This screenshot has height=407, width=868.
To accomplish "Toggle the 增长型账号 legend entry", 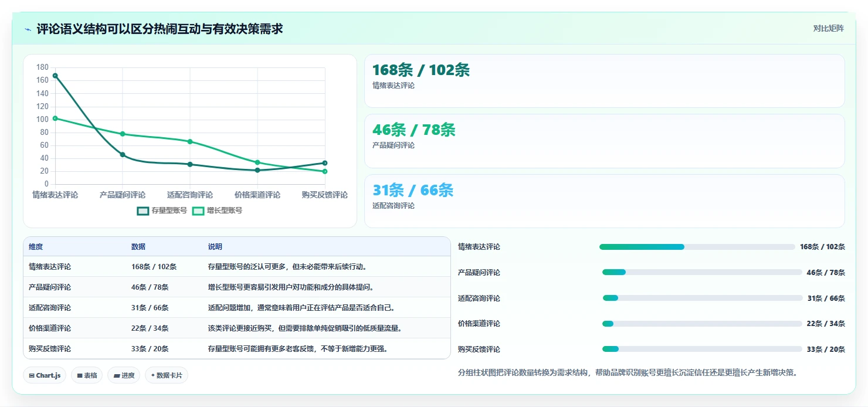I will point(218,211).
